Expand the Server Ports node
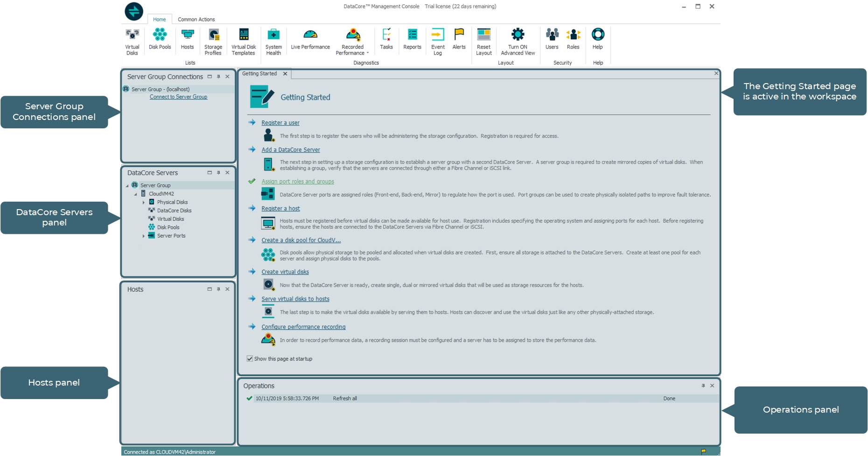Screen dimensions: 868x456 tap(144, 236)
